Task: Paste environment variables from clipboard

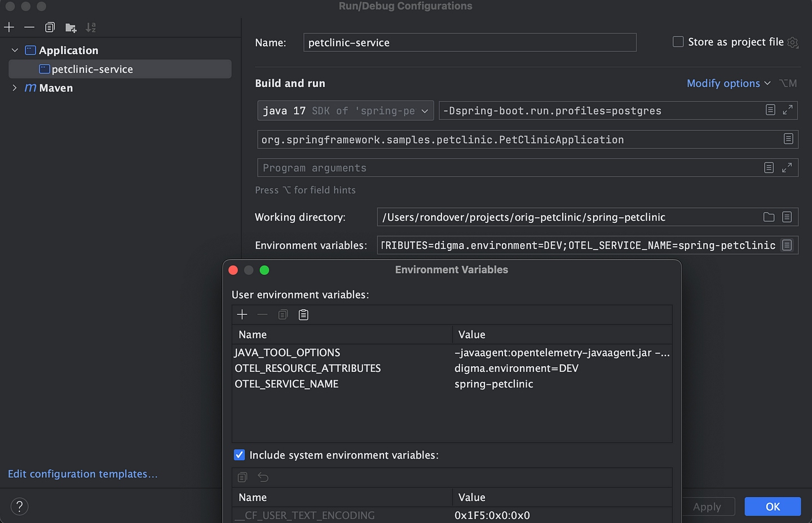Action: tap(303, 314)
